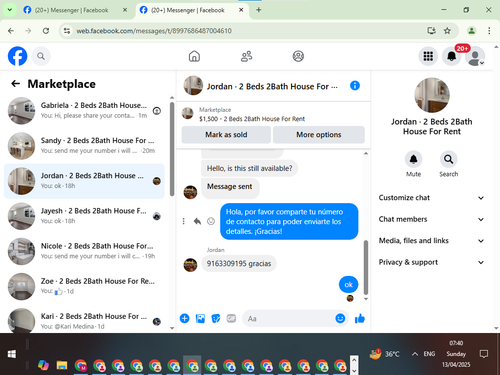This screenshot has width=500, height=375.
Task: Go back in browser history
Action: pyautogui.click(x=11, y=31)
